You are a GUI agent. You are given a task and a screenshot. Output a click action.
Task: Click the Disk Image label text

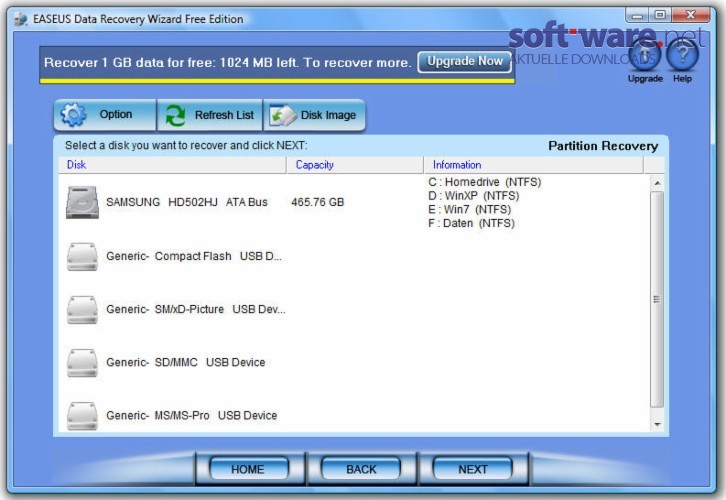(328, 115)
